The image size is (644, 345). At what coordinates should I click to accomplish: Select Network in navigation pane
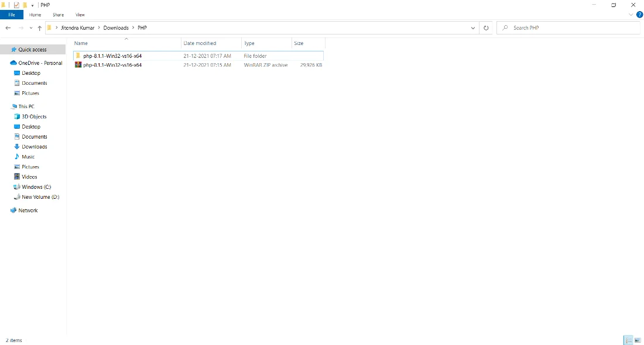point(28,211)
